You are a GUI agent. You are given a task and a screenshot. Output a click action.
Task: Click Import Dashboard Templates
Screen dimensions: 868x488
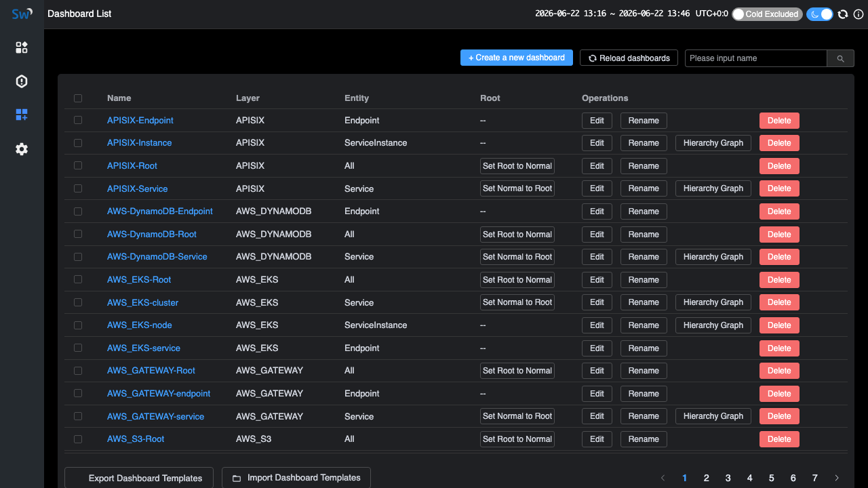pos(296,478)
